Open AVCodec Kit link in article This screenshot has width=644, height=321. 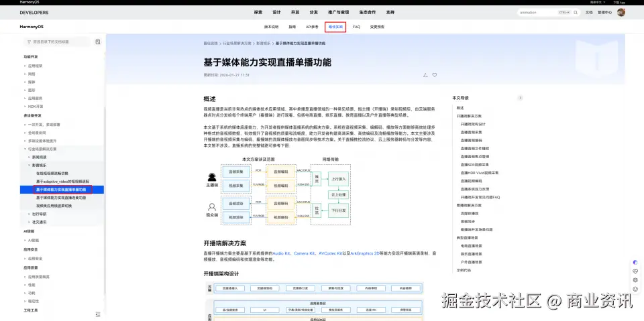tap(330, 254)
